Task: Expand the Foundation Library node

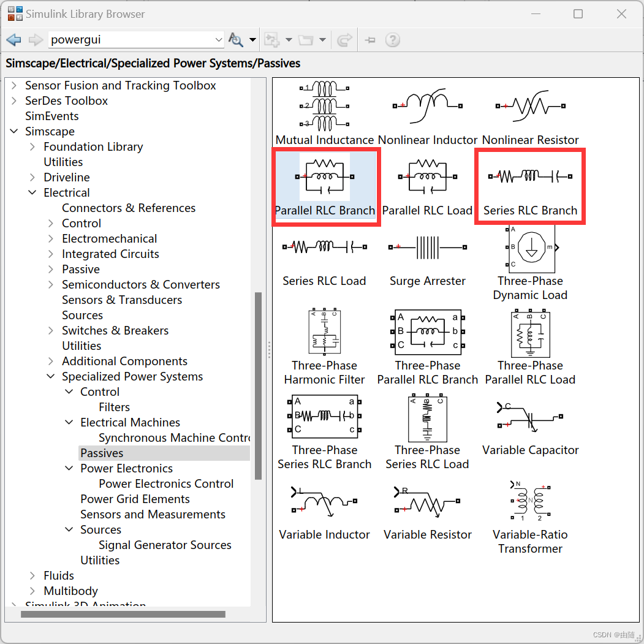Action: point(32,146)
